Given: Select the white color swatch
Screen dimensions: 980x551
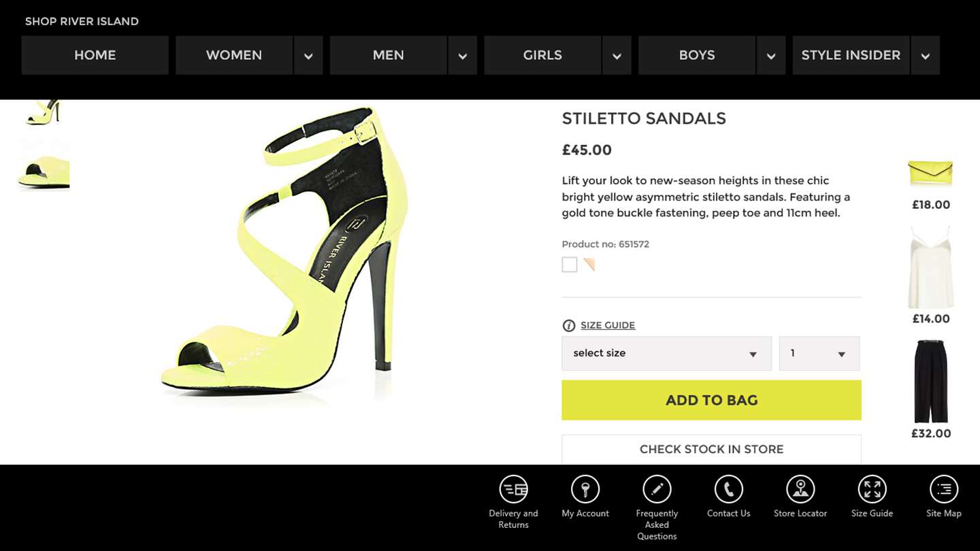Looking at the screenshot, I should [x=570, y=265].
